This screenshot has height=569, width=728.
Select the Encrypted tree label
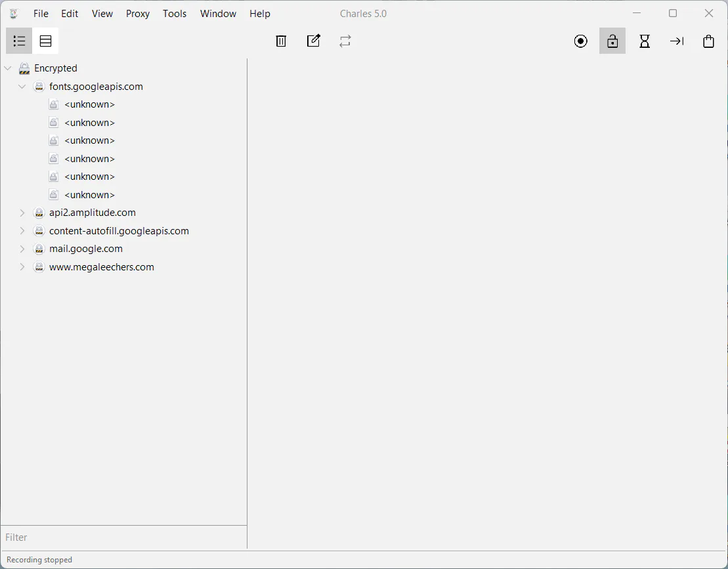(x=56, y=68)
